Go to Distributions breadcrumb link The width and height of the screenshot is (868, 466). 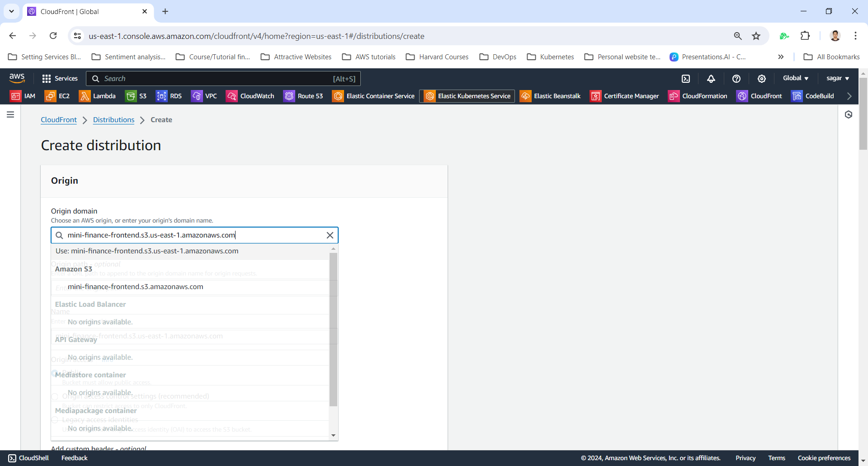113,120
